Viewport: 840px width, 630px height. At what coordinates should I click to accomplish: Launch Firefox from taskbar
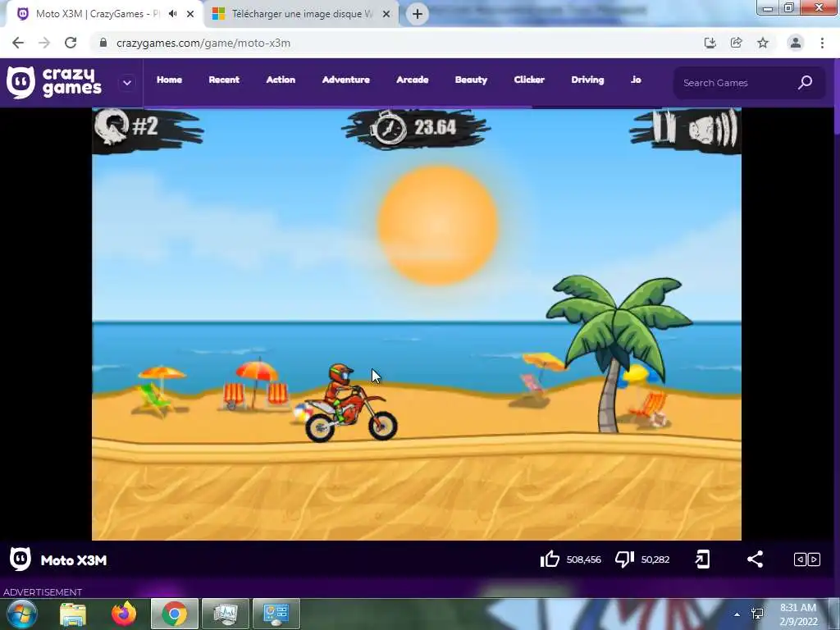click(x=124, y=614)
